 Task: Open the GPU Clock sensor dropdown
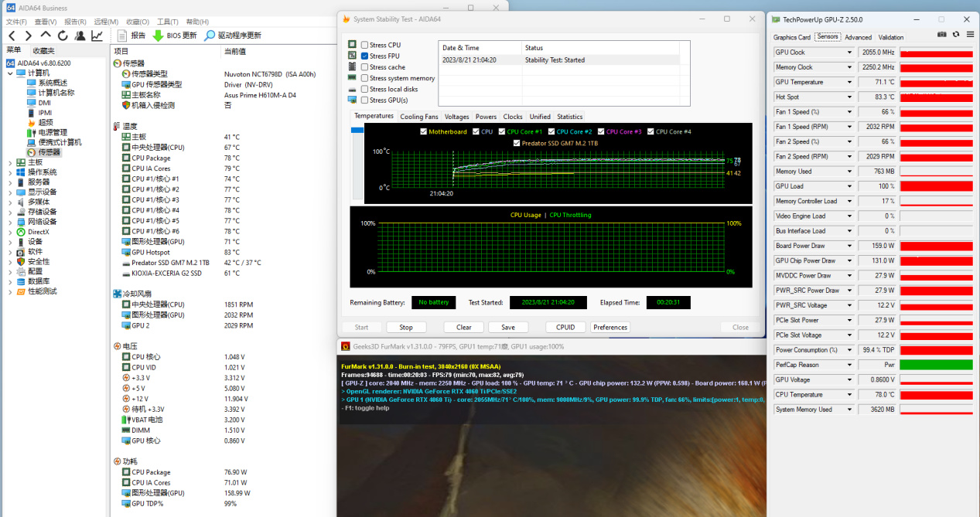pyautogui.click(x=849, y=53)
